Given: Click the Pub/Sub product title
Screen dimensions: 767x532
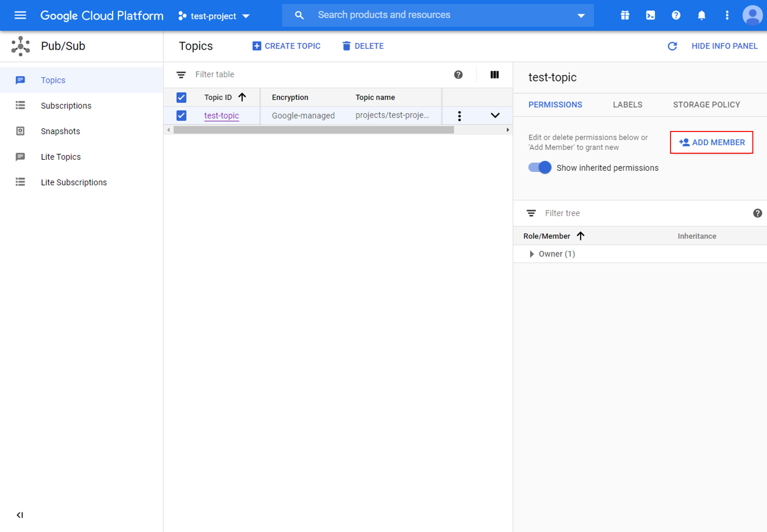Looking at the screenshot, I should [63, 46].
